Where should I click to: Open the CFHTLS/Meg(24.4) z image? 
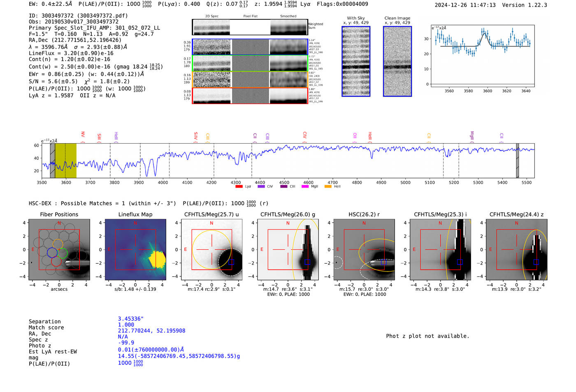tap(516, 249)
